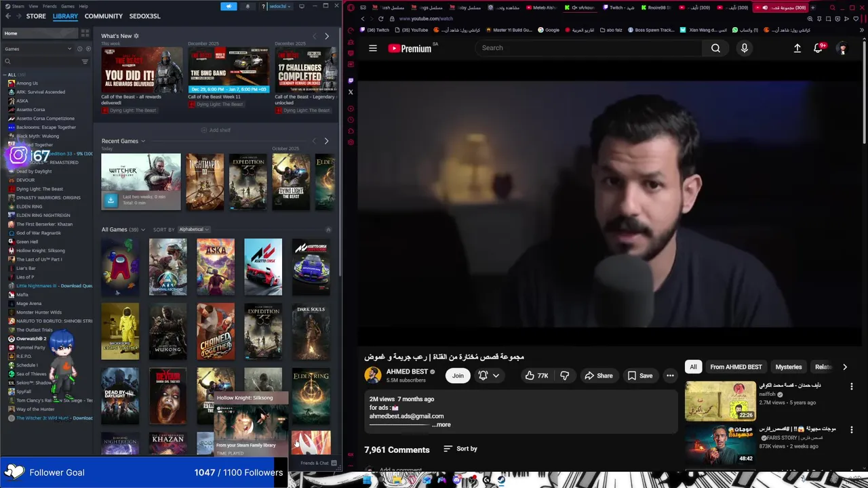
Task: Open Friends menu in Steam
Action: [x=50, y=6]
